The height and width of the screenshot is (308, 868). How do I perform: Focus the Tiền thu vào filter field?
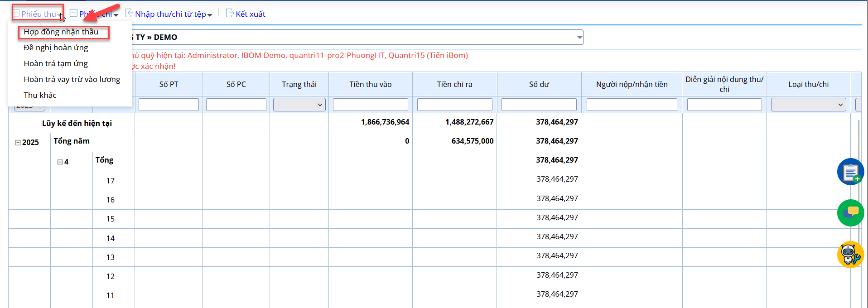coord(371,105)
